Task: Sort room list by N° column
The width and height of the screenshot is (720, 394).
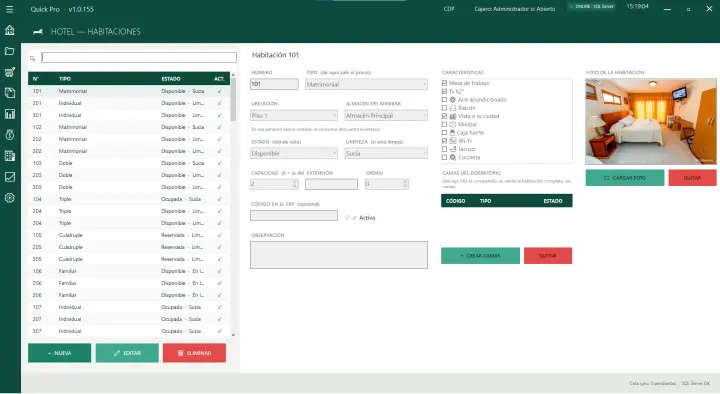Action: (x=36, y=79)
